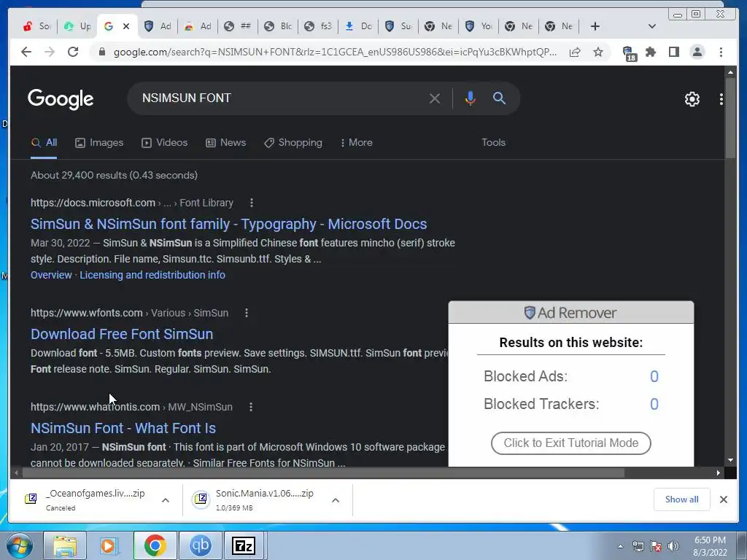Screen dimensions: 747x560
Task: Open the Chrome three-dot menu
Action: [721, 52]
